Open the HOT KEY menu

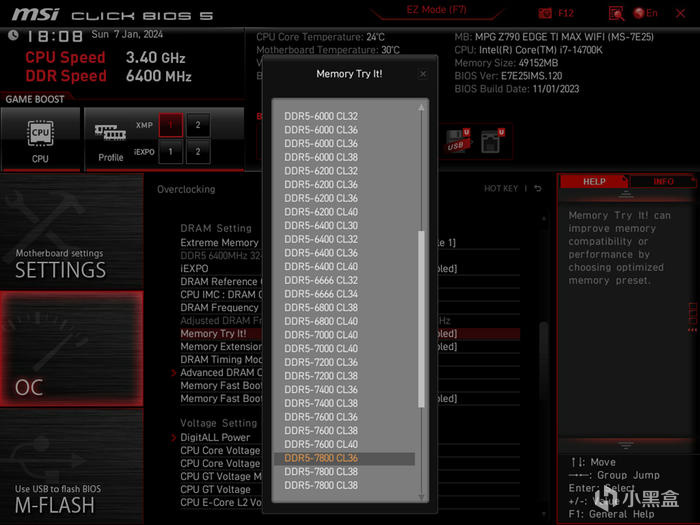pos(501,188)
